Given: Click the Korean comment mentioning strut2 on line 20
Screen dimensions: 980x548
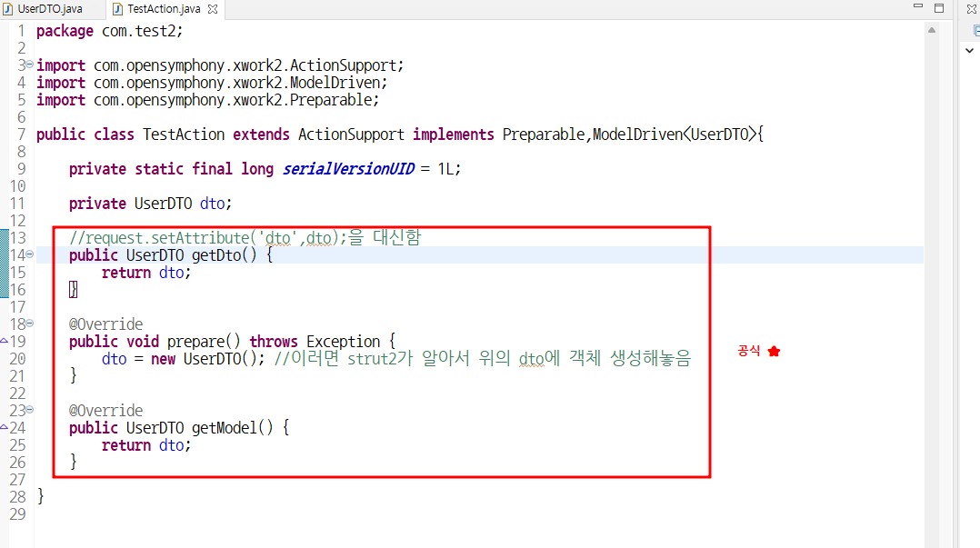Looking at the screenshot, I should point(483,359).
